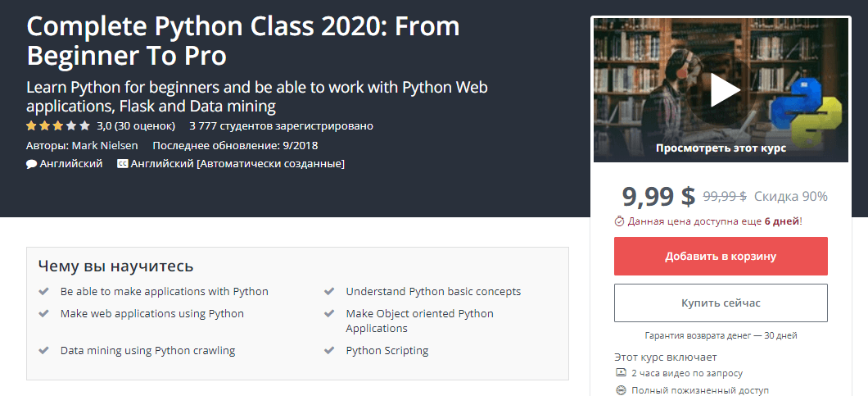Click the Просмотреть этот курс preview label
This screenshot has height=396, width=868.
(x=721, y=148)
